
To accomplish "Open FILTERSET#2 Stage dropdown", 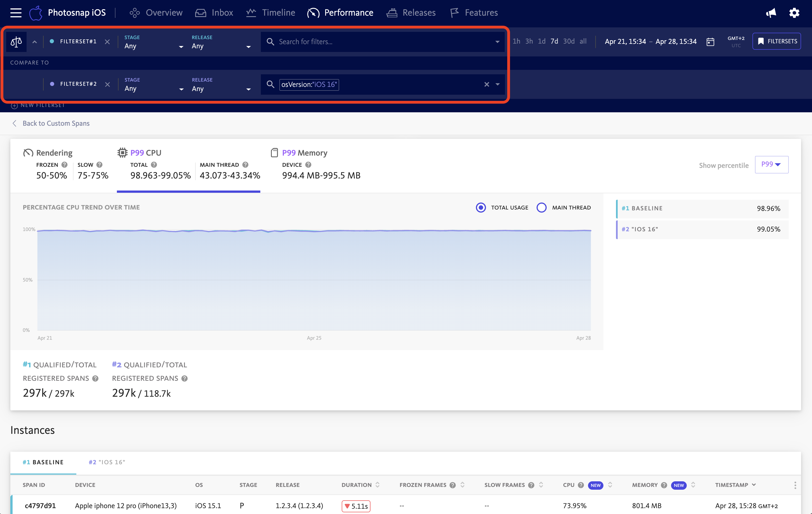I will 154,85.
